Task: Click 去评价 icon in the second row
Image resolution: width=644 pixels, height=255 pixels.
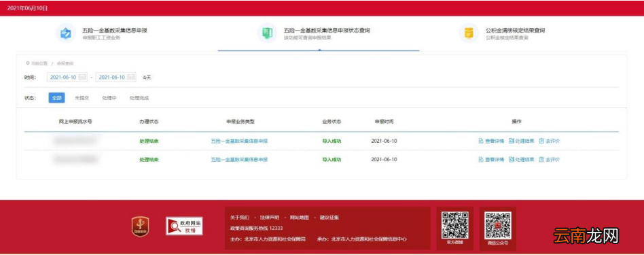Action: (x=541, y=160)
